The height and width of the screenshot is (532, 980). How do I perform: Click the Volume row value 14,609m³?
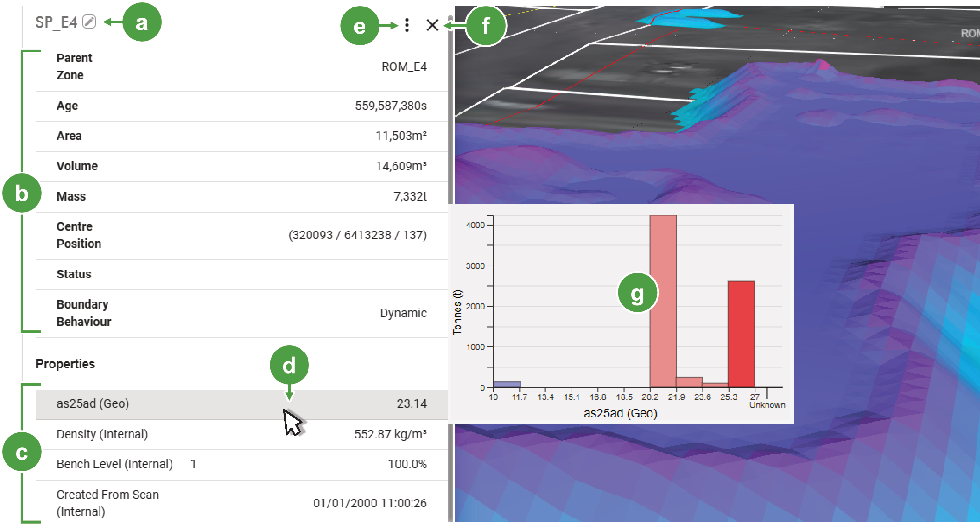(x=401, y=166)
